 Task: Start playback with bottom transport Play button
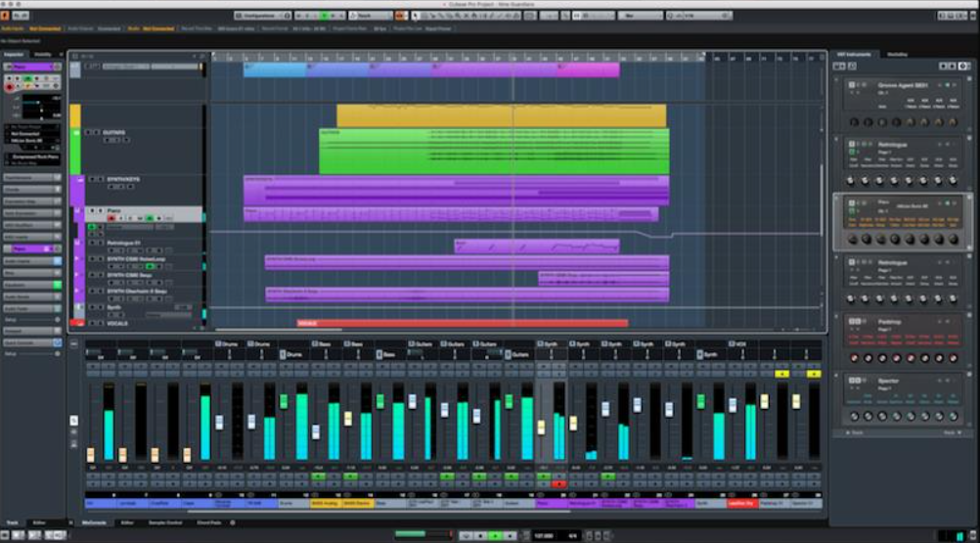pos(496,535)
